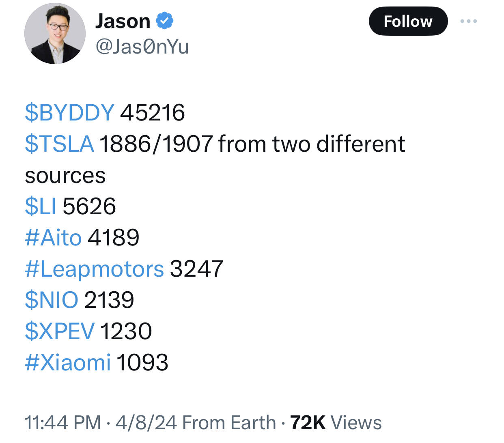Click the Follow button
Viewport: 504px width, 443px height.
[408, 21]
